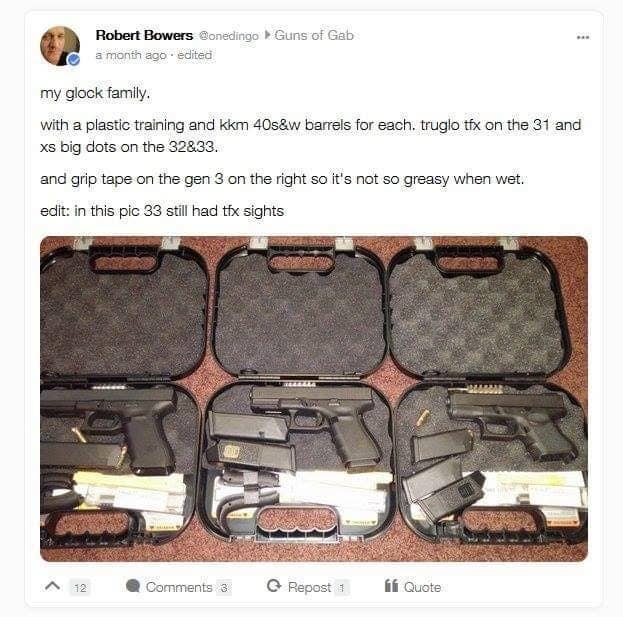The image size is (623, 617).
Task: Open the Robert Bowers profile name link
Action: point(144,35)
